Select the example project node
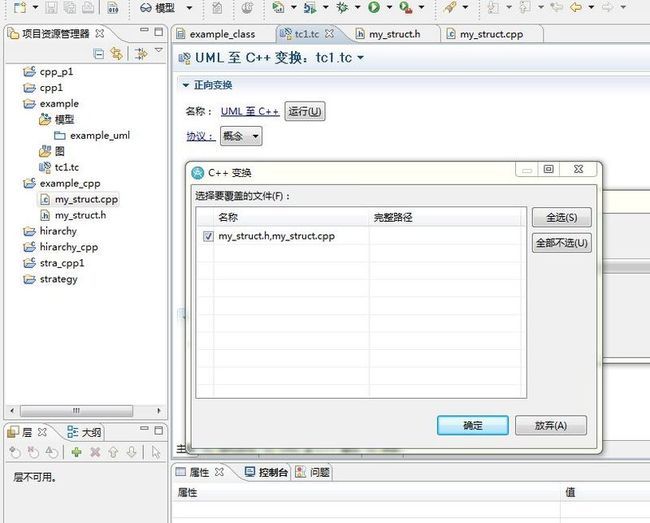 click(x=51, y=104)
